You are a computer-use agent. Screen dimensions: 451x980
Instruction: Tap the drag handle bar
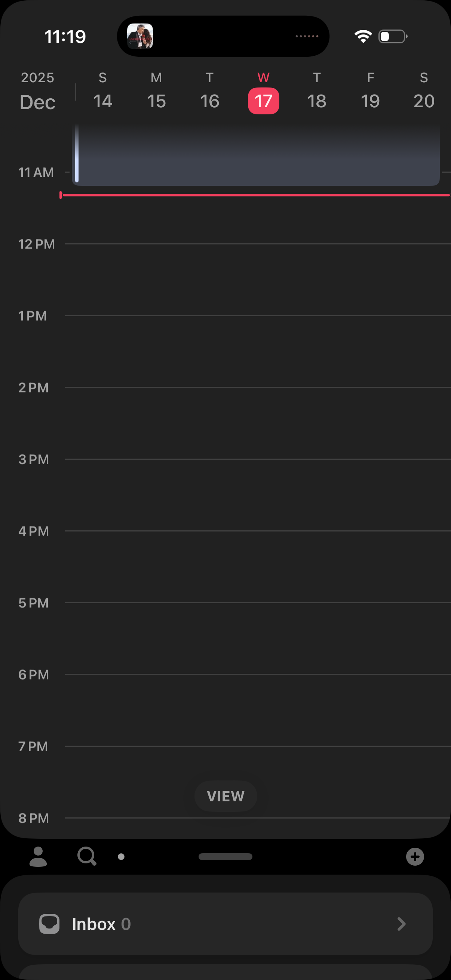[x=225, y=856]
